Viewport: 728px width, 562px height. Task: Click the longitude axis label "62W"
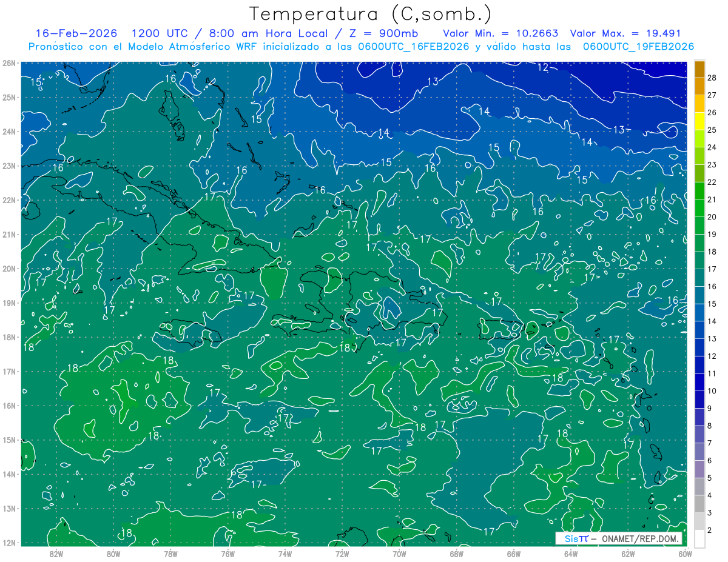[629, 554]
